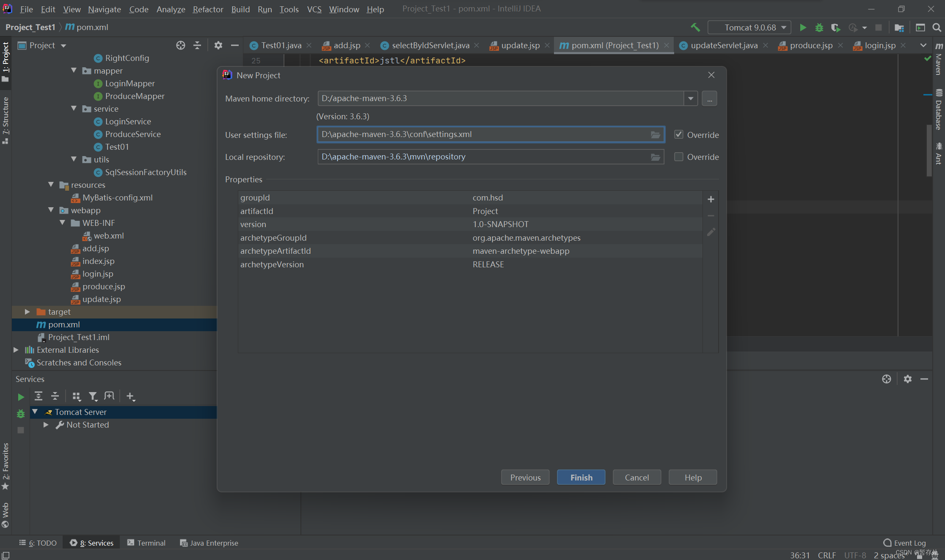Open the Terminal tool window tab
The width and height of the screenshot is (945, 560).
[146, 543]
